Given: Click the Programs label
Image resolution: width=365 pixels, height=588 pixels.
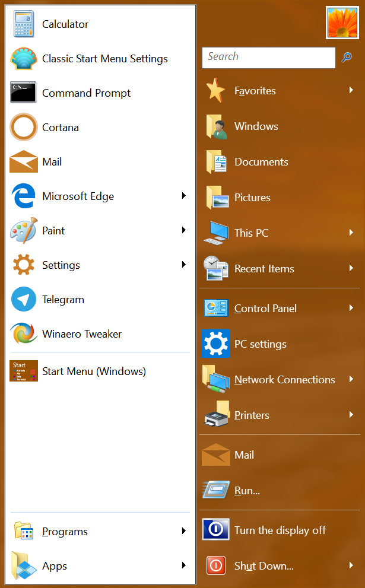Looking at the screenshot, I should click(65, 532).
